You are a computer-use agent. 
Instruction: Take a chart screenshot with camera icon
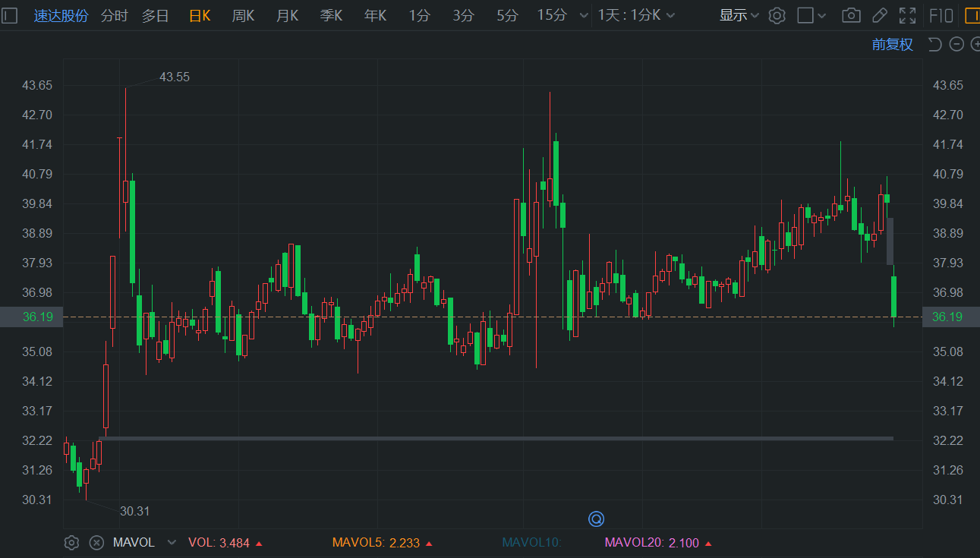(852, 15)
